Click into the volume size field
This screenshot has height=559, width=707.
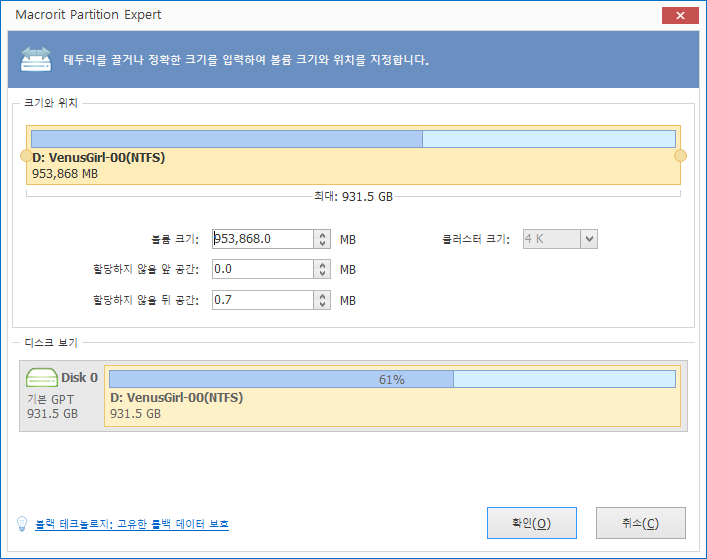tap(263, 239)
